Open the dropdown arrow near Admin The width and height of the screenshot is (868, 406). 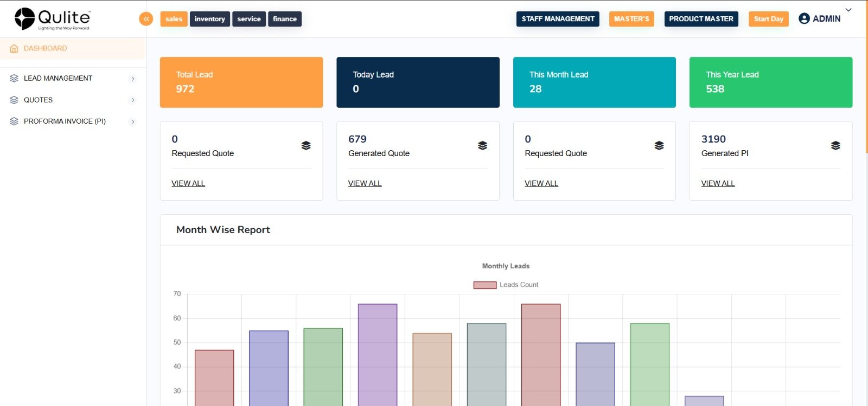click(x=848, y=10)
